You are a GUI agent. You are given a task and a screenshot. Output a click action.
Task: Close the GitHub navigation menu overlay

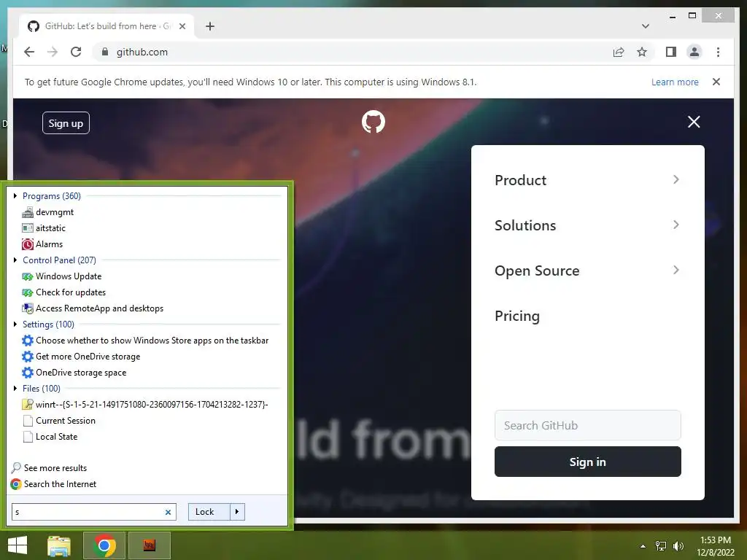[x=694, y=122]
